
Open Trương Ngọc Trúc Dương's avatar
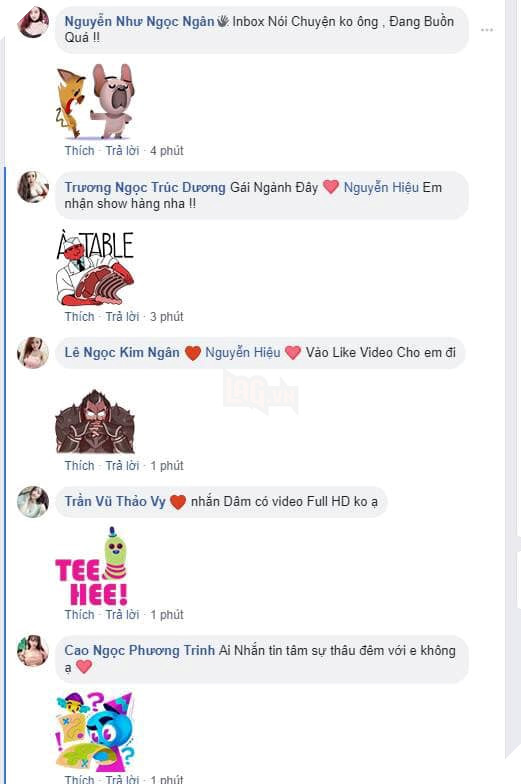pos(33,188)
